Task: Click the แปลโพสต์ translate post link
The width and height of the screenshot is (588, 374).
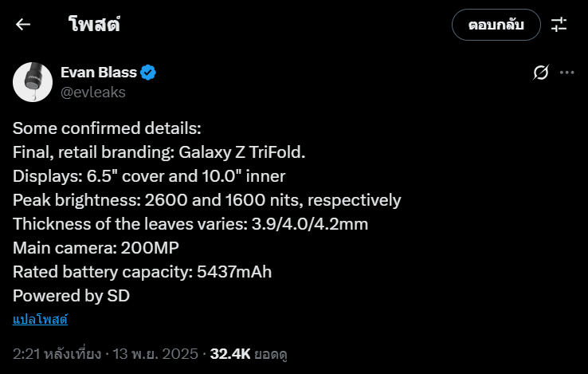Action: (x=40, y=320)
